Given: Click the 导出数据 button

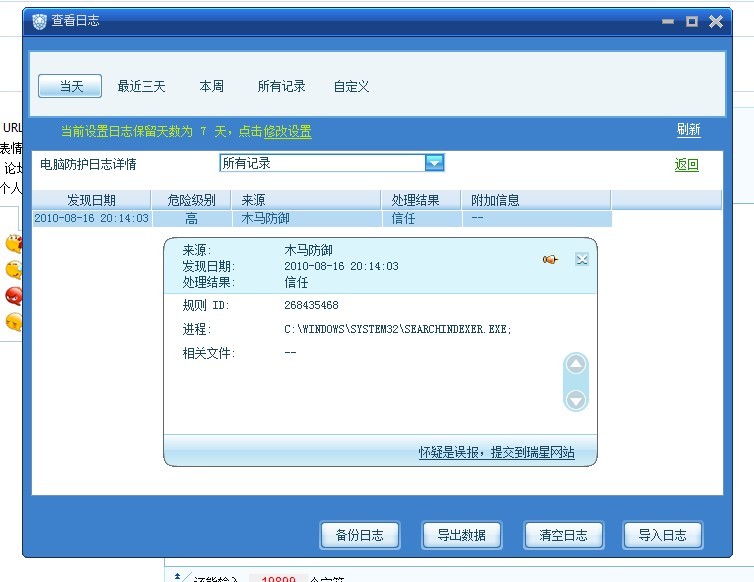Looking at the screenshot, I should (462, 535).
